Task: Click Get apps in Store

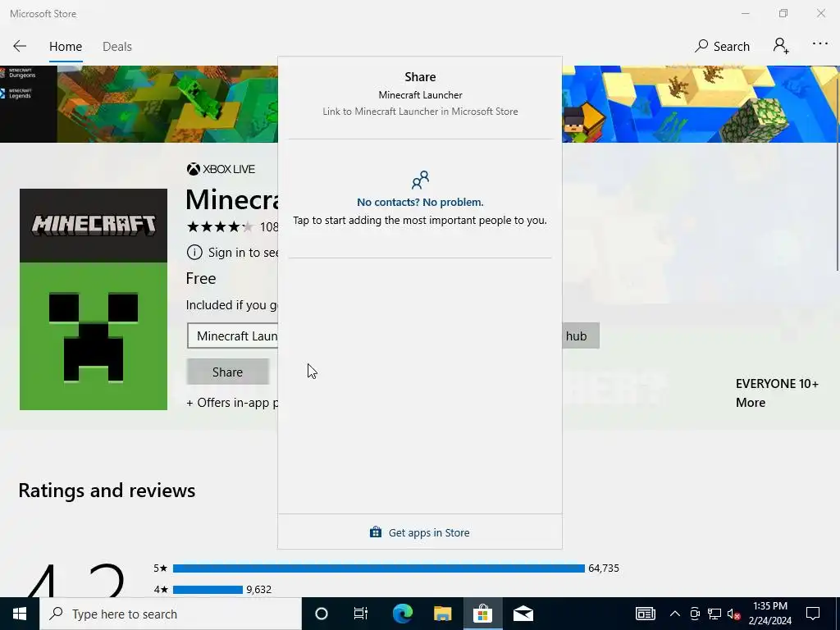Action: click(420, 532)
